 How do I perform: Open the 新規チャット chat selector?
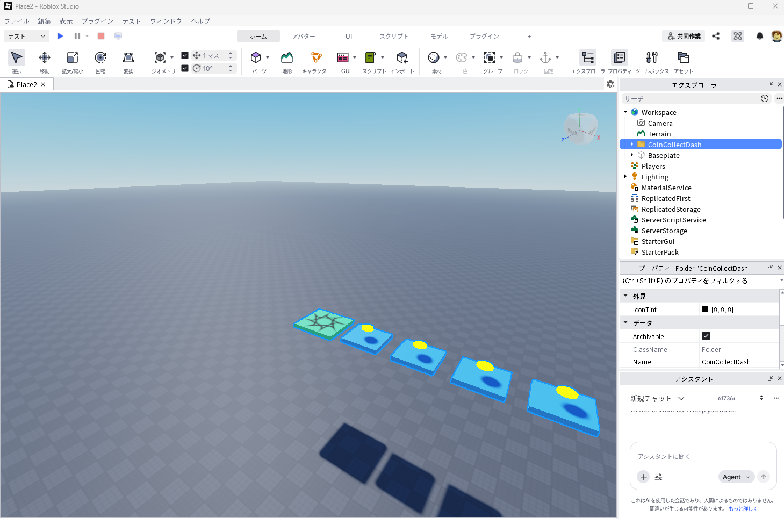[x=657, y=398]
